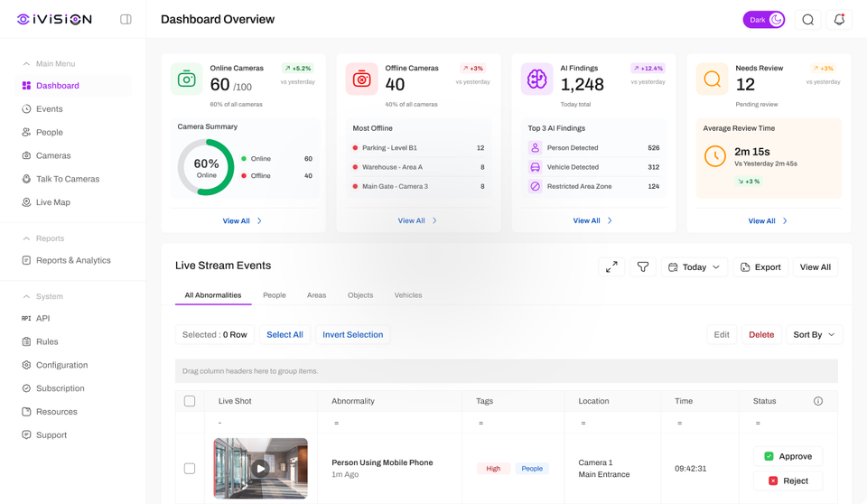Open the filter funnel icon

pos(642,267)
